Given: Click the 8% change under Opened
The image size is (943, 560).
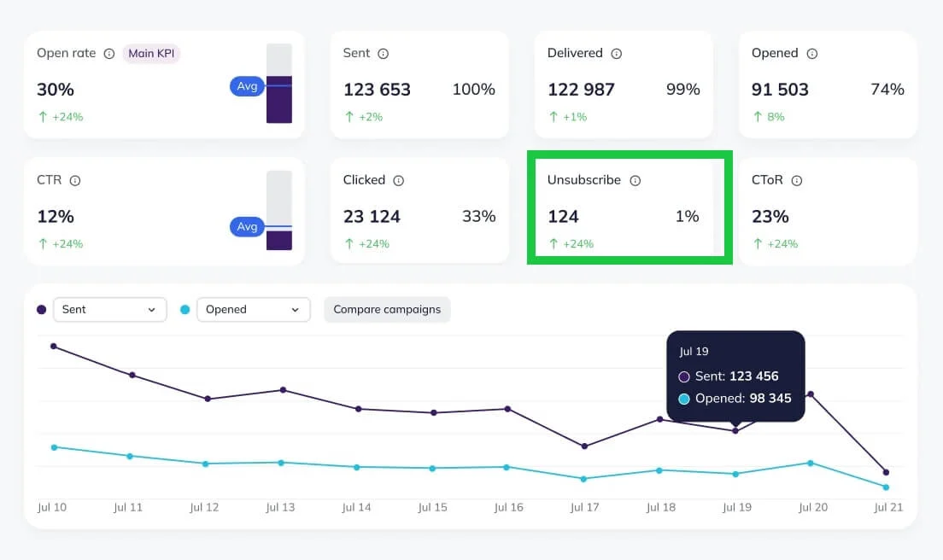Looking at the screenshot, I should click(770, 117).
